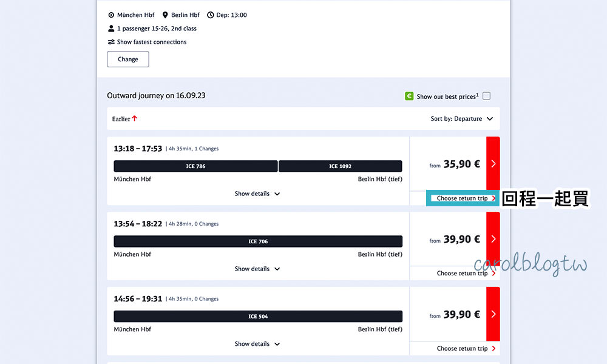Click the ICE 786 train segment bar
The width and height of the screenshot is (607, 364).
[195, 166]
